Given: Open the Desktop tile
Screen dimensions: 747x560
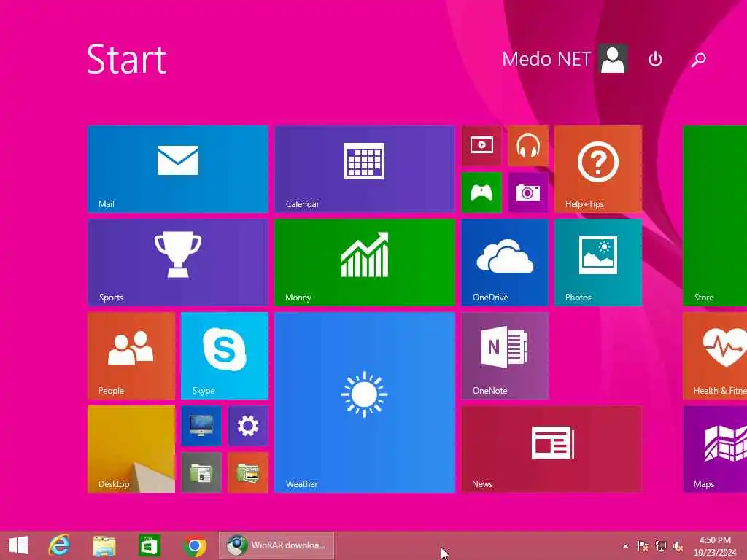Looking at the screenshot, I should 131,449.
